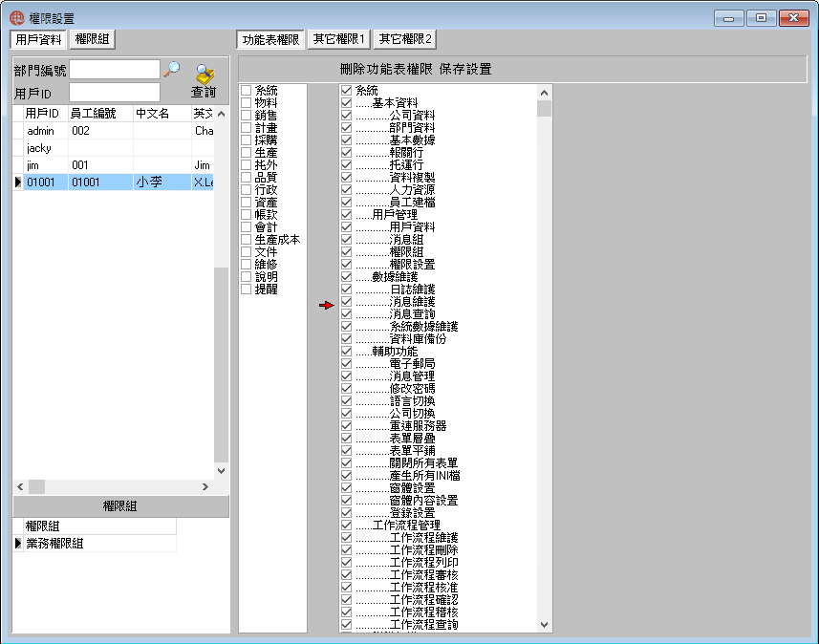The height and width of the screenshot is (644, 819).
Task: Click the 員工編號 column header
Action: tap(100, 114)
